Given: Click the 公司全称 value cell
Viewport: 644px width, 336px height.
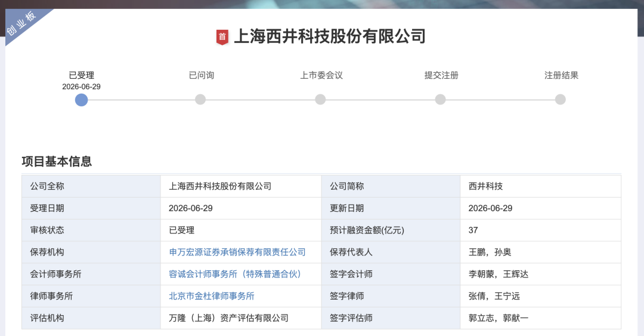Looking at the screenshot, I should tap(241, 186).
